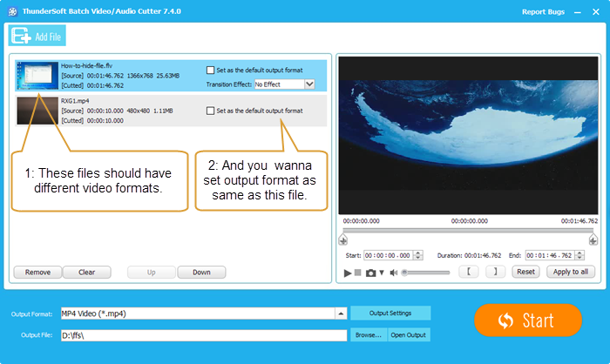The height and width of the screenshot is (364, 610).
Task: Select the RXG1.mp4 video thumbnail
Action: coord(37,111)
